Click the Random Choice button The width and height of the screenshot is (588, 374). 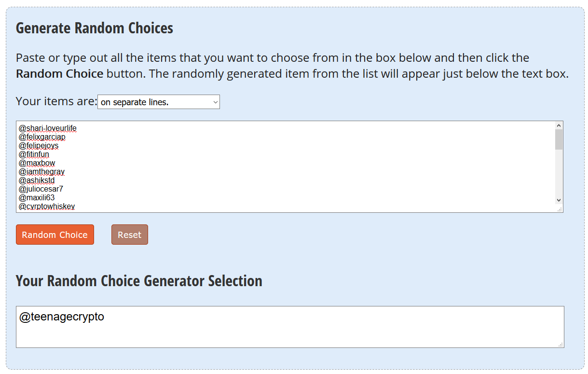55,235
